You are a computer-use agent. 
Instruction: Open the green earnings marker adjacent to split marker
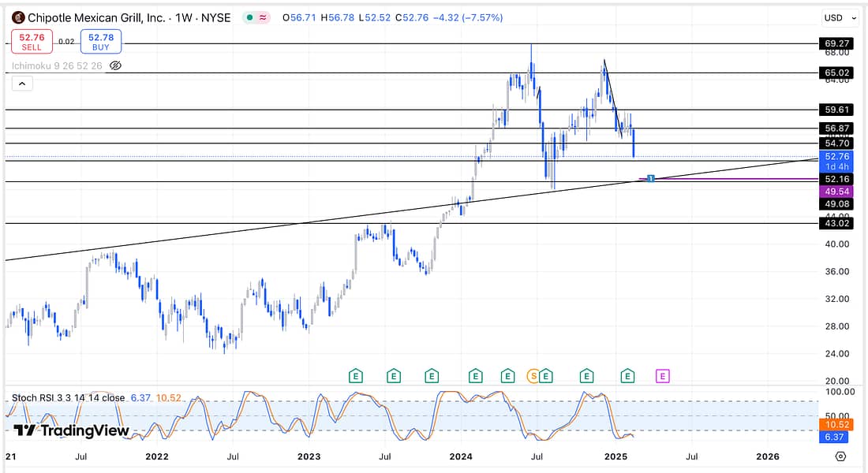pyautogui.click(x=546, y=377)
